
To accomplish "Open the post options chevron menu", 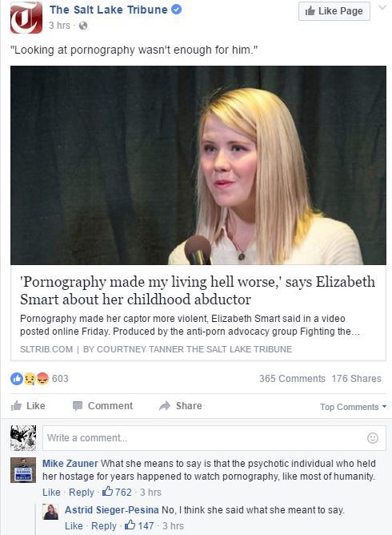I will [x=382, y=7].
